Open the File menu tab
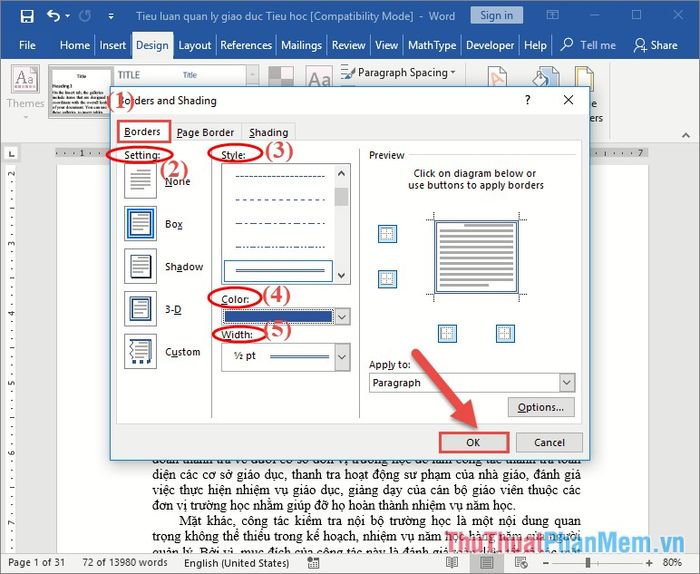 pos(27,45)
